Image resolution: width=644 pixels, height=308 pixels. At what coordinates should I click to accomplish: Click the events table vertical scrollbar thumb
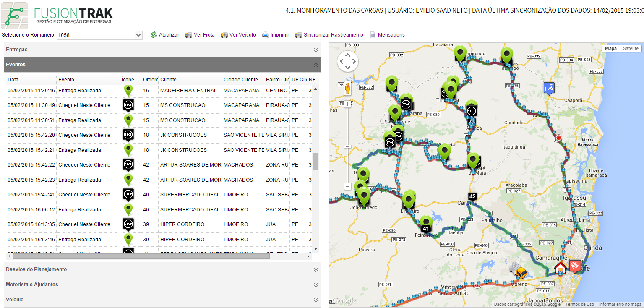315,161
